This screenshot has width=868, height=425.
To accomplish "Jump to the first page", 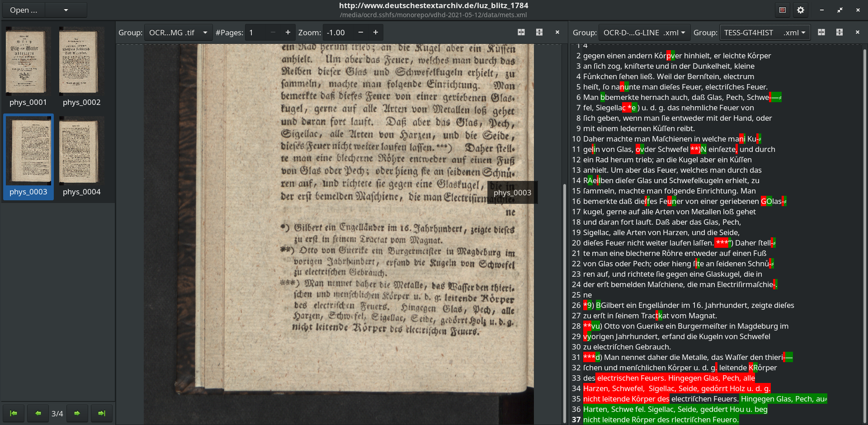I will [14, 413].
